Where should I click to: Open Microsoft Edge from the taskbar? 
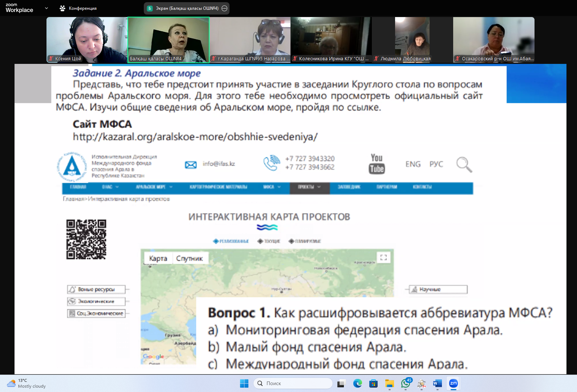pyautogui.click(x=358, y=383)
